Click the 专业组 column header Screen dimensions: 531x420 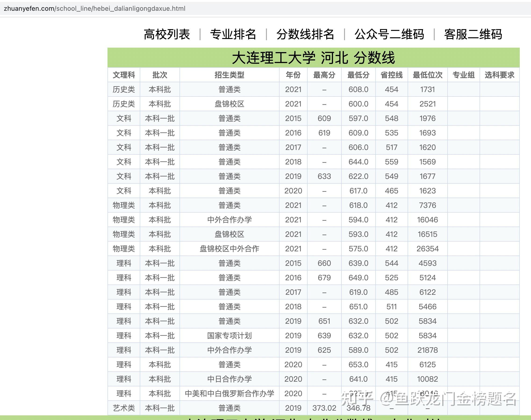pos(464,75)
